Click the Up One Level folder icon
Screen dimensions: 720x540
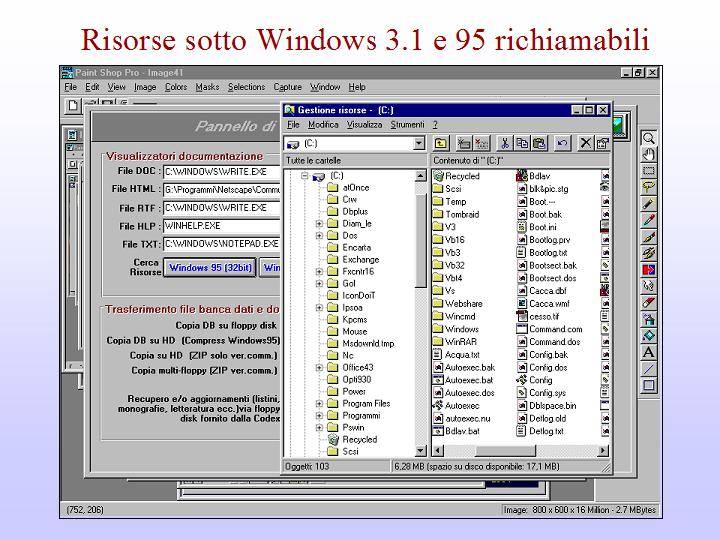(440, 143)
